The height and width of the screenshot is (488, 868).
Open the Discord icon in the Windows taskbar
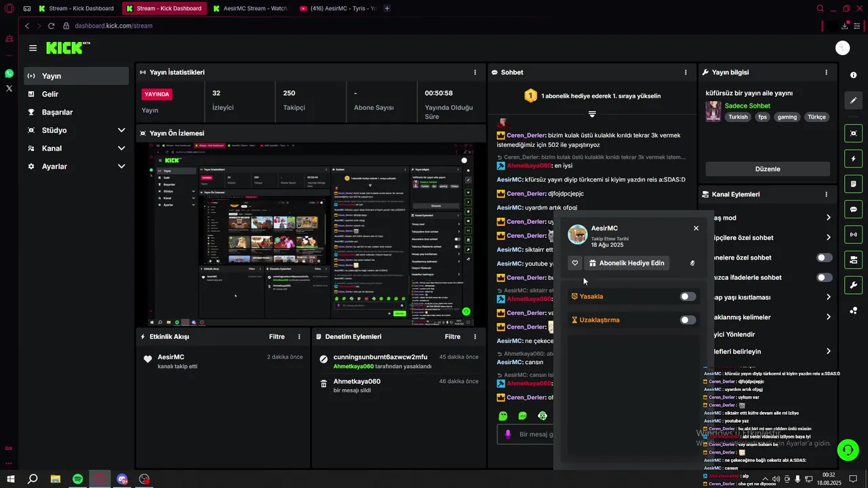tap(122, 479)
